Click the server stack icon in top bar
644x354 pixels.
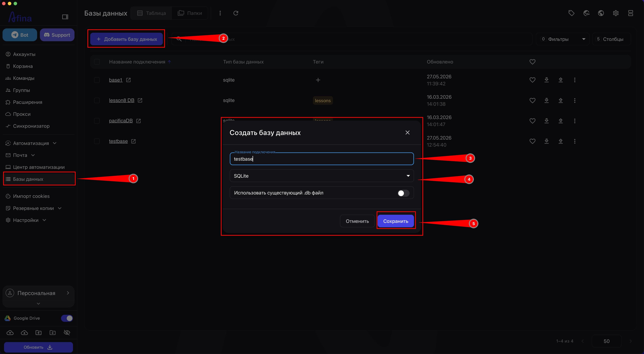[631, 13]
